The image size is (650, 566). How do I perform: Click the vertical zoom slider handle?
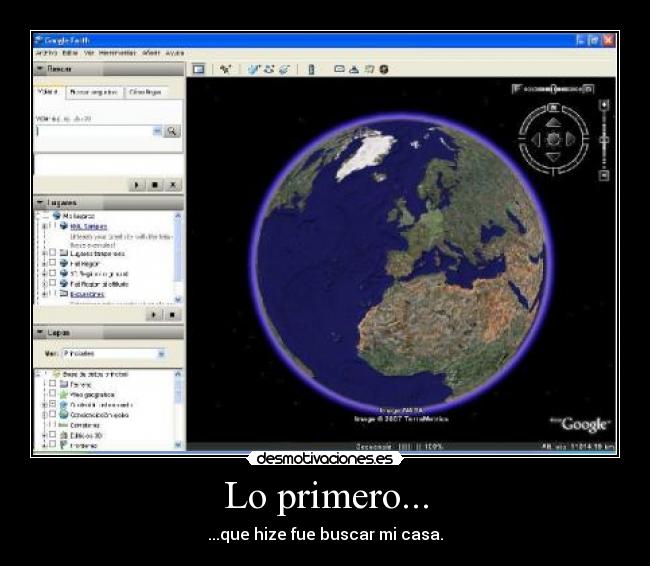pos(604,140)
